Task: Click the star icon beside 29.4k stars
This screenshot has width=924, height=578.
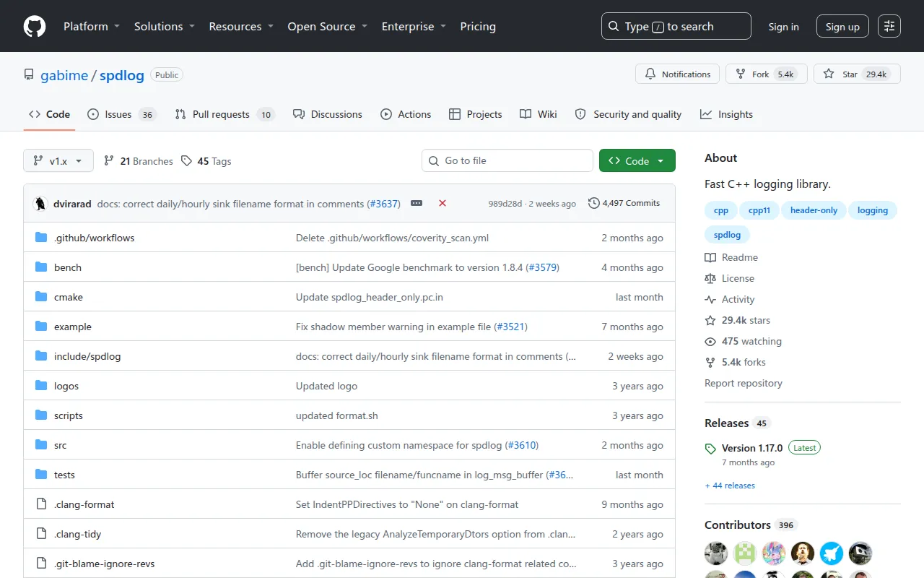Action: (x=710, y=320)
